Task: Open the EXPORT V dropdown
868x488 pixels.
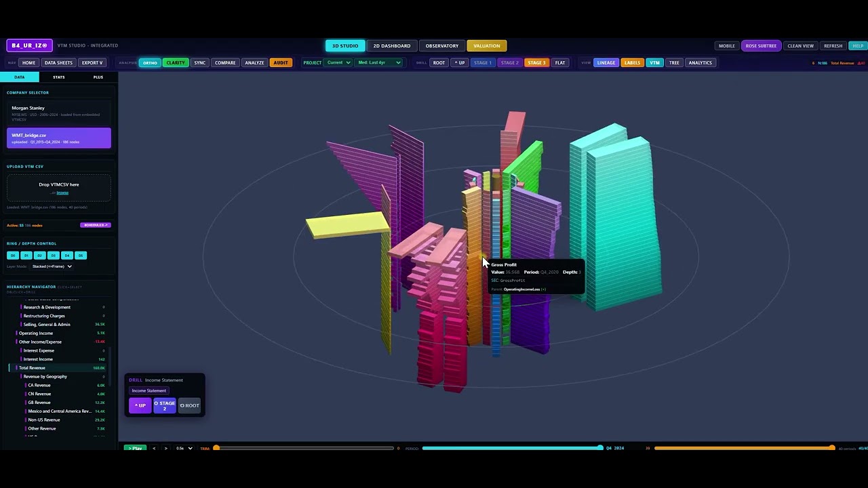Action: [x=92, y=62]
